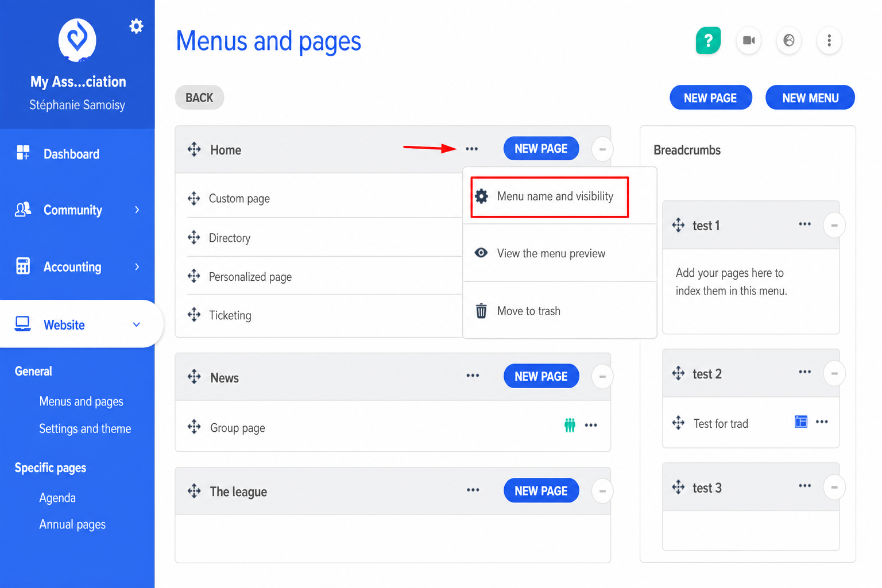Click the NEW MENU button
This screenshot has width=882, height=588.
click(810, 98)
